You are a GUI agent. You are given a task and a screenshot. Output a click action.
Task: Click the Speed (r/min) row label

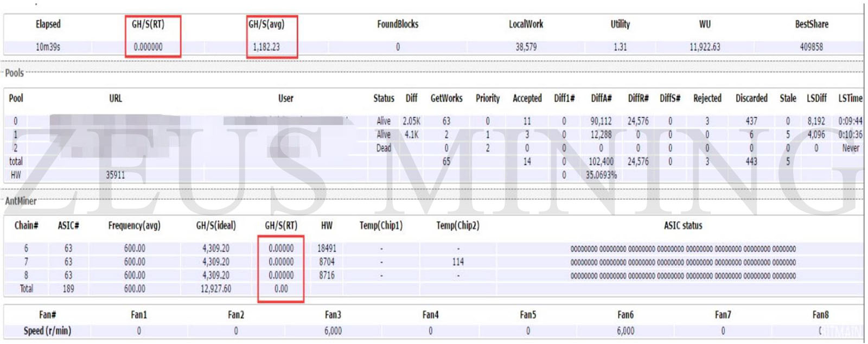47,330
